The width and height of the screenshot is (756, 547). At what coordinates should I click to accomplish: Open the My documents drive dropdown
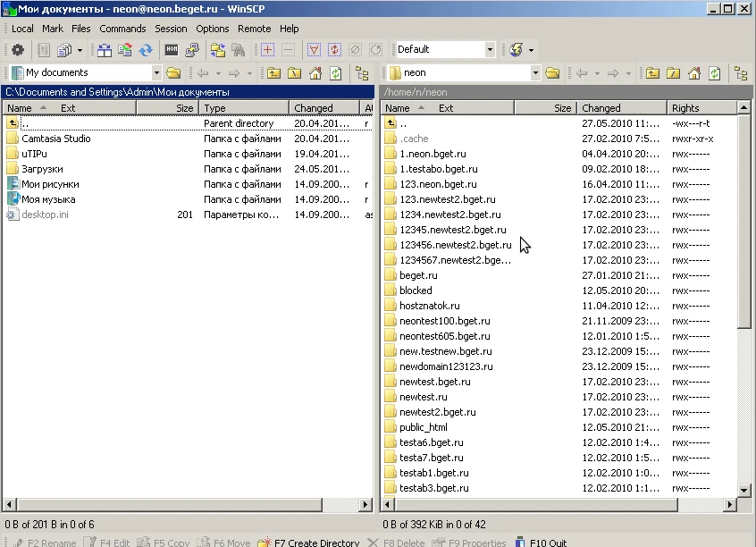[156, 73]
